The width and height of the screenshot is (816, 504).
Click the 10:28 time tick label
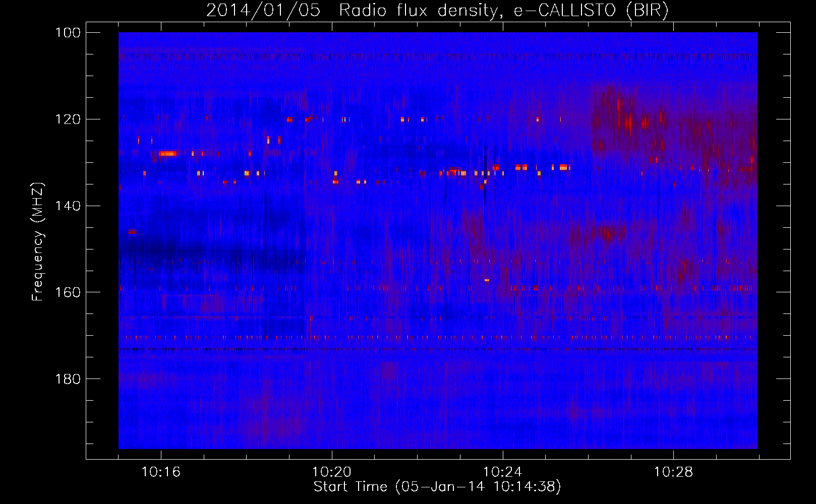click(674, 472)
